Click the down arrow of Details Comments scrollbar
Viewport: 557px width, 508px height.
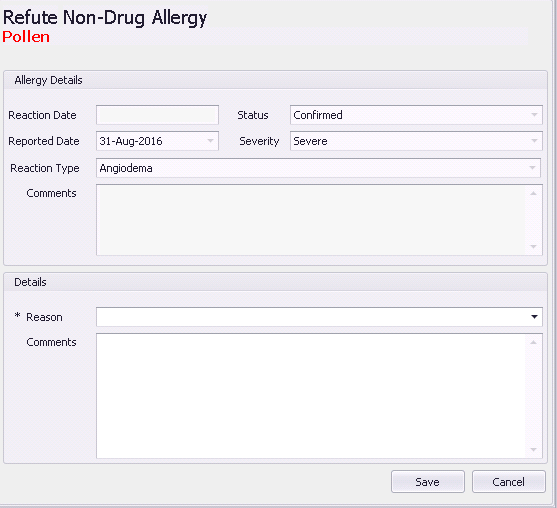click(x=533, y=450)
